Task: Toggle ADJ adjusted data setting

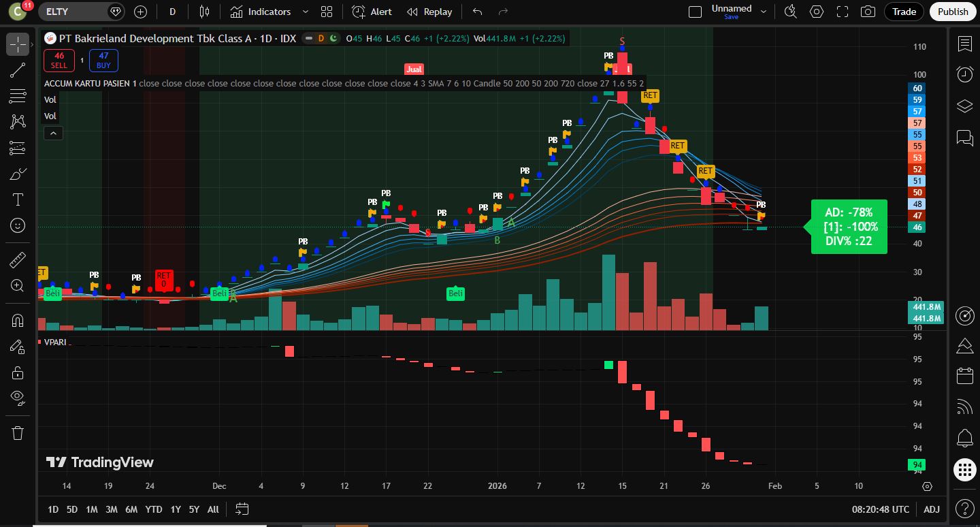Action: (932, 509)
